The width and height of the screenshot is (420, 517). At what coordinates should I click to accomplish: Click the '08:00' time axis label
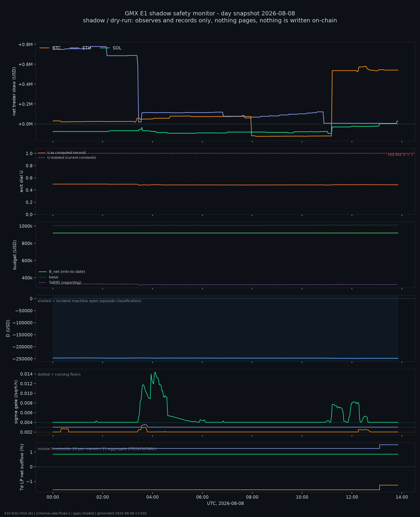252,497
